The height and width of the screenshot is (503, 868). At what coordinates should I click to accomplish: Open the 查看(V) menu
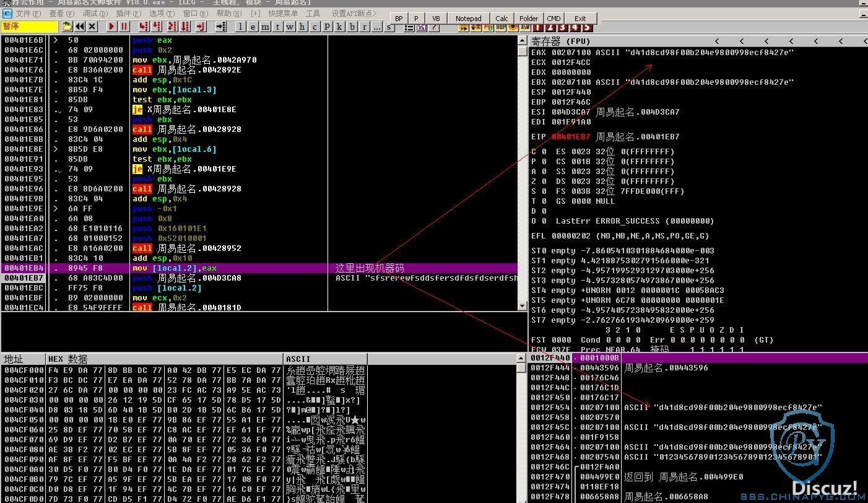[x=62, y=13]
